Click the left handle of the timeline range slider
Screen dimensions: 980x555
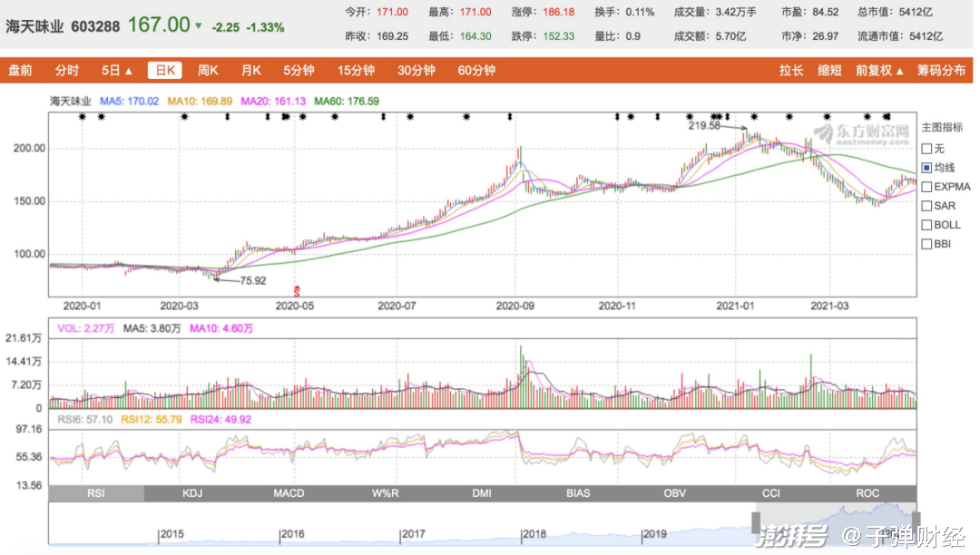754,521
